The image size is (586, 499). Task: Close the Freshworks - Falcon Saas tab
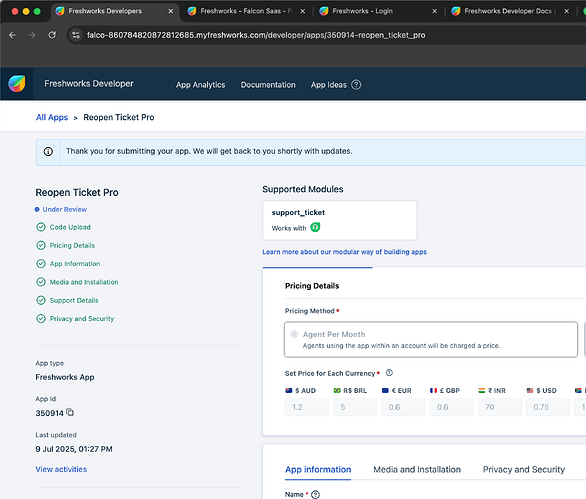(302, 11)
